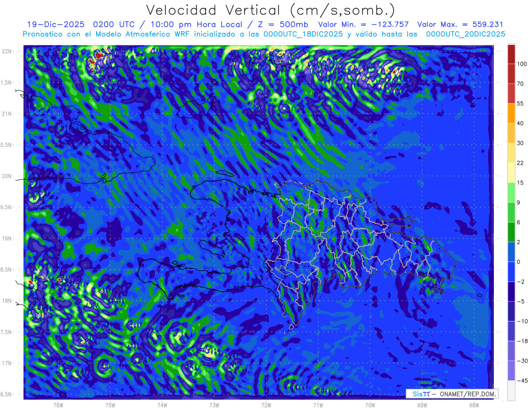Click the '76W' longitude label
The image size is (532, 411).
pyautogui.click(x=58, y=405)
